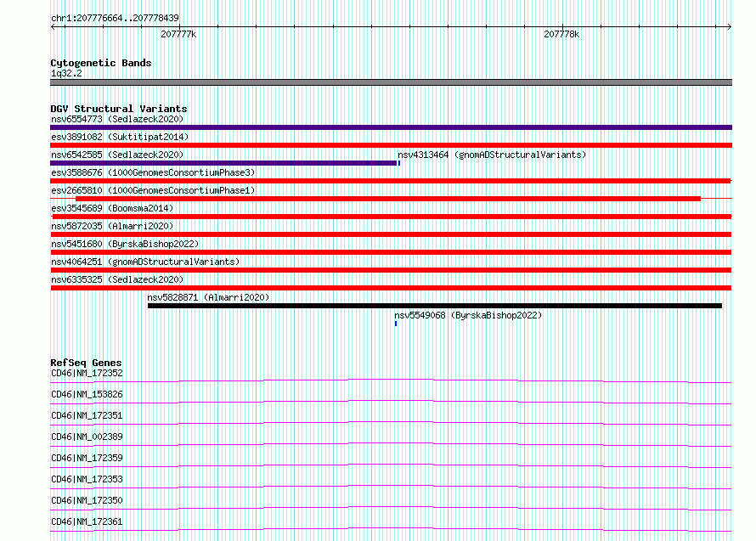Click the black bar of nsv5828871

tap(435, 306)
